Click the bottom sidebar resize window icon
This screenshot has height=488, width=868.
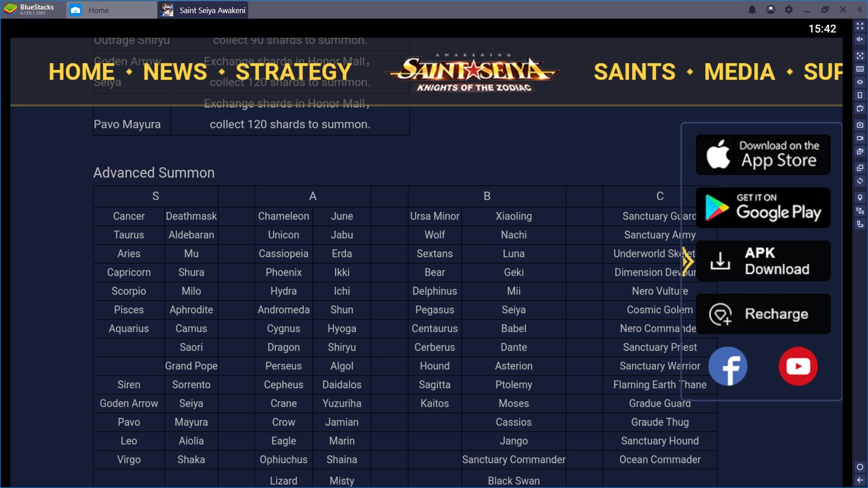(860, 224)
